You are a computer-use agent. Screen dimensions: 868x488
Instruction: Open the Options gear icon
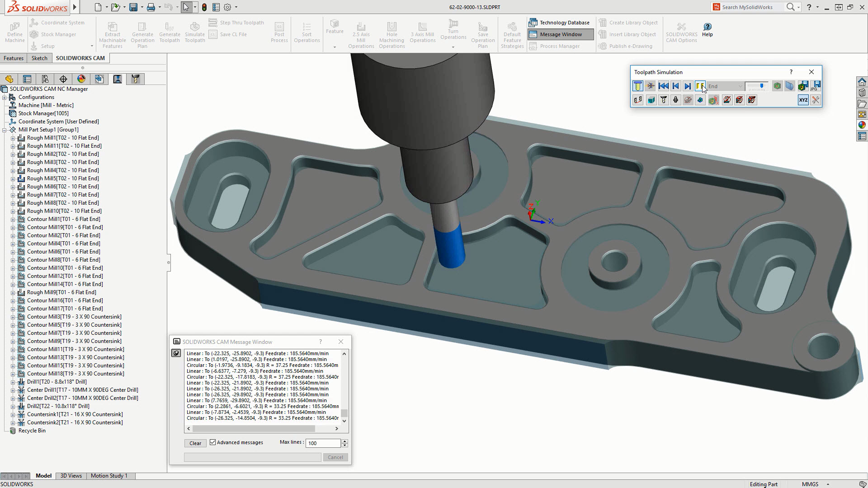227,7
